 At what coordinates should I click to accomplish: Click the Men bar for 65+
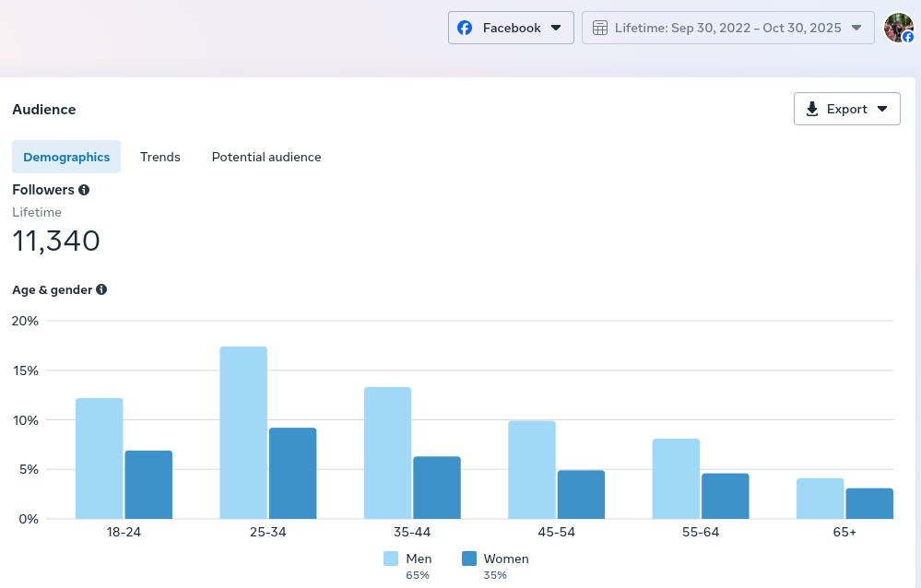(821, 499)
